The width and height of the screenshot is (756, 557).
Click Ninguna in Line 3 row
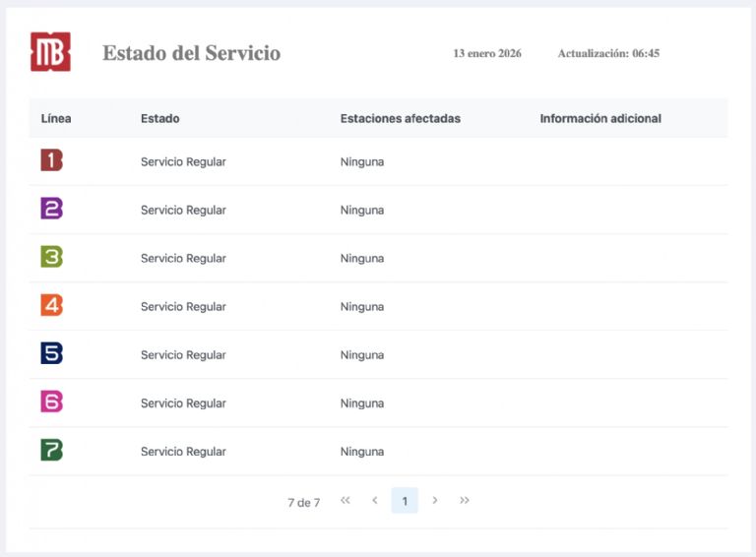[362, 258]
